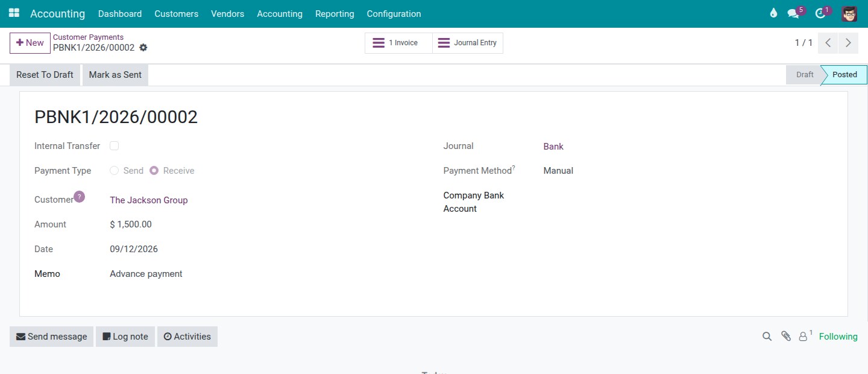Click the Manual payment method value
Image resolution: width=868 pixels, height=374 pixels.
coord(558,171)
